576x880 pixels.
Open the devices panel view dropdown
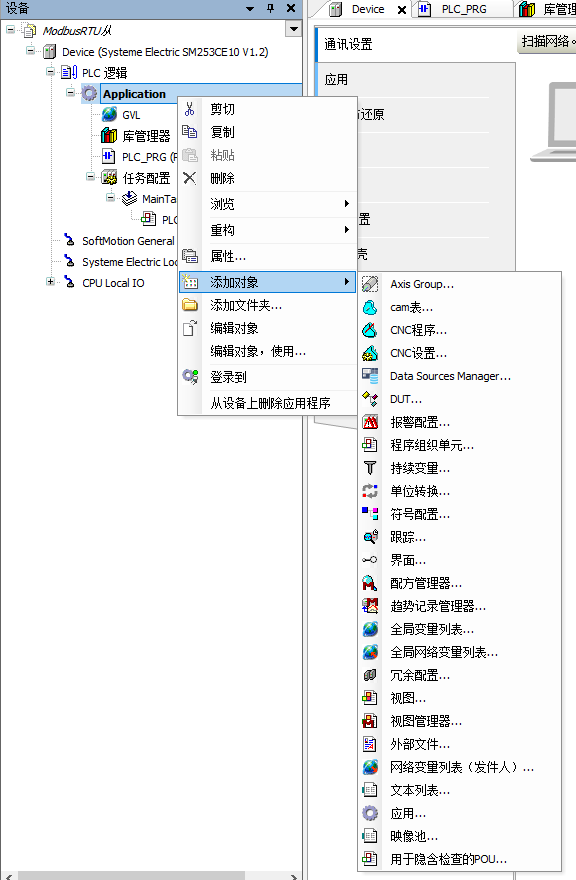[x=293, y=29]
